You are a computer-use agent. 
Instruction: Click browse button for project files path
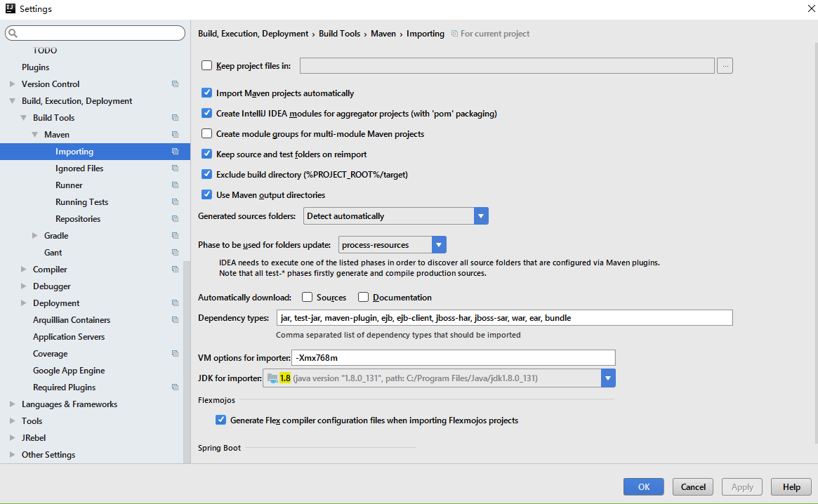(x=725, y=66)
